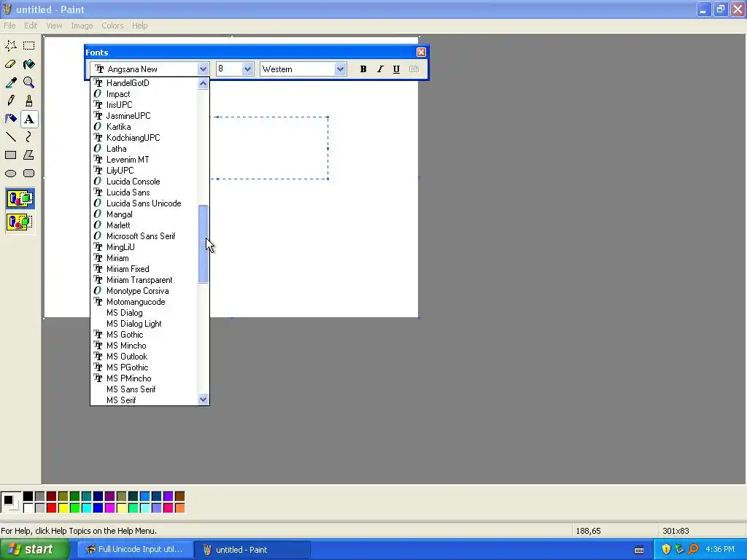This screenshot has height=560, width=747.
Task: Choose the MS Outlook font
Action: click(x=144, y=357)
